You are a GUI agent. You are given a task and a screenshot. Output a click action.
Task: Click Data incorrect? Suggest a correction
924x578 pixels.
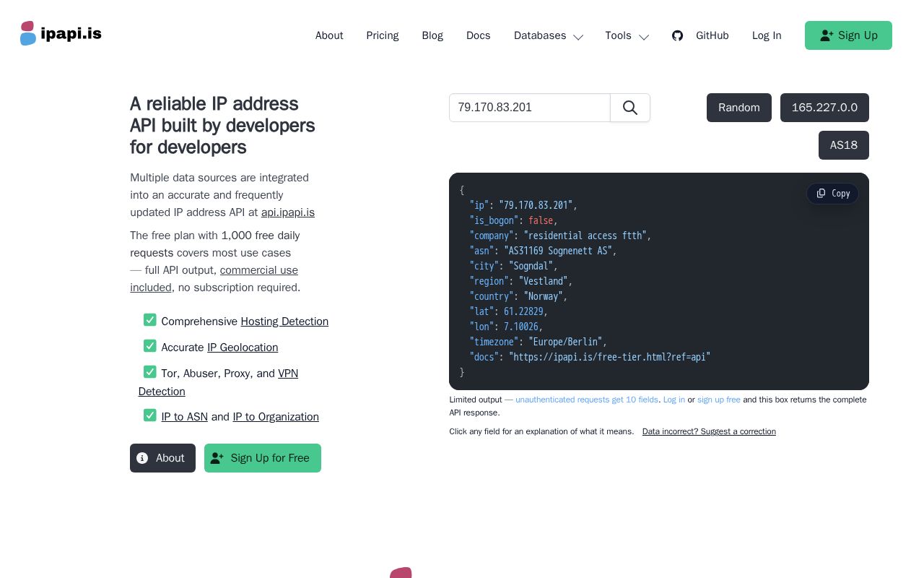(x=709, y=431)
